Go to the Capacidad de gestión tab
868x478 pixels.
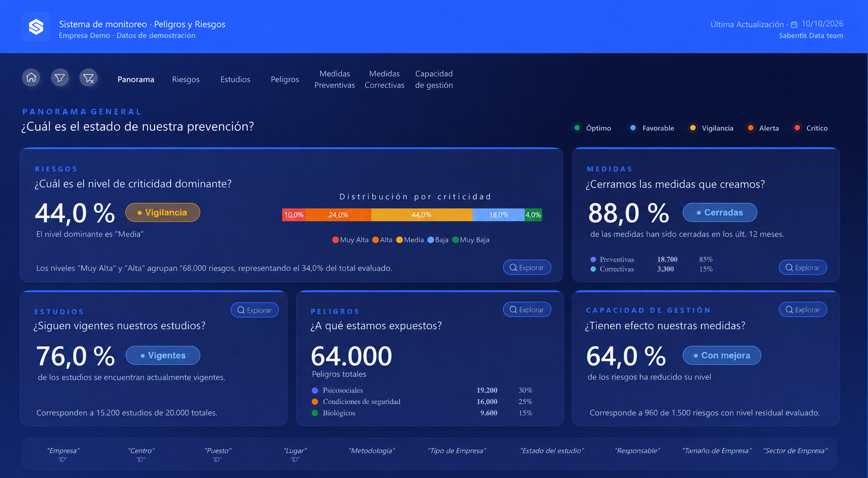434,80
